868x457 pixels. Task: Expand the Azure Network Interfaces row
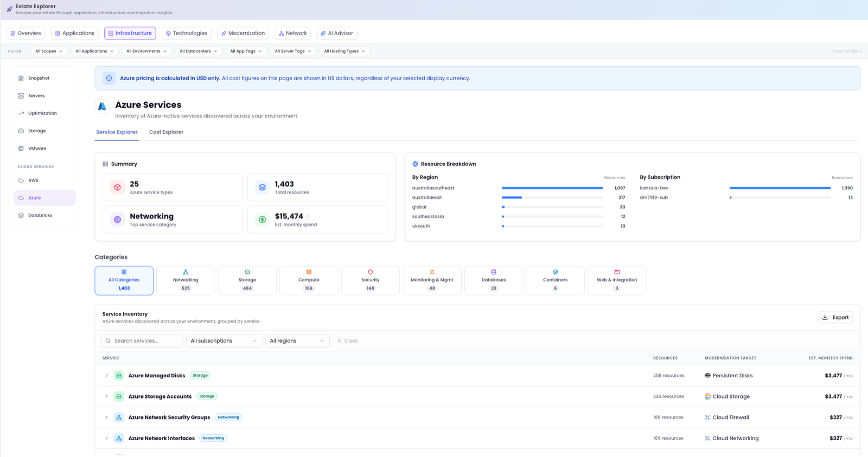point(106,438)
